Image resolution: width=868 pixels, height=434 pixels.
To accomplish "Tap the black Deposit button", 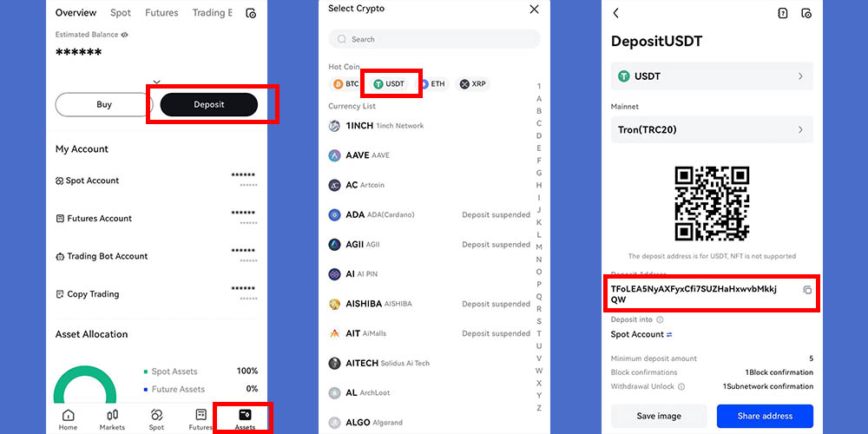I will click(208, 105).
